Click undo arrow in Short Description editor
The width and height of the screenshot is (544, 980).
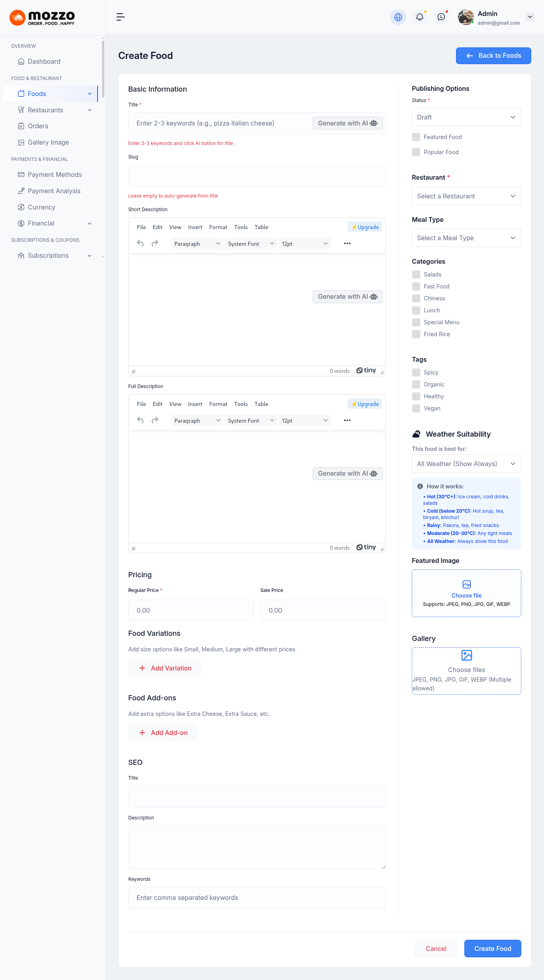140,243
